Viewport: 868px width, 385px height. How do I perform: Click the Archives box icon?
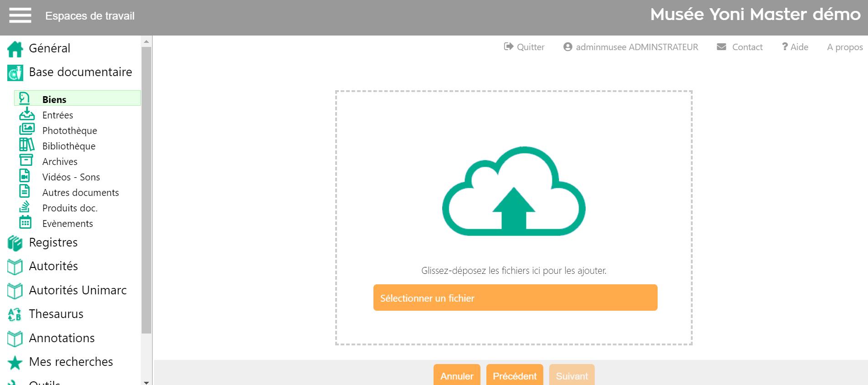(x=26, y=160)
